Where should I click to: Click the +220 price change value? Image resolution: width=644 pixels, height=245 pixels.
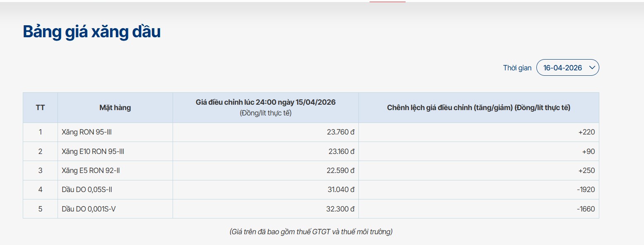tap(586, 132)
